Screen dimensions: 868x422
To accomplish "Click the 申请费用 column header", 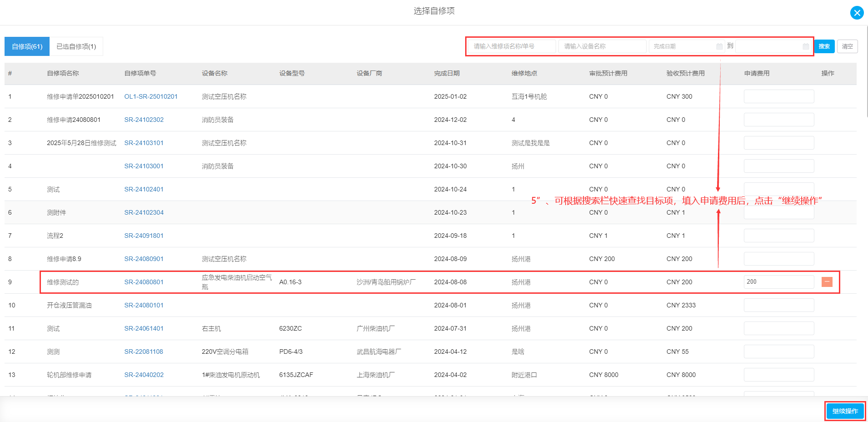I will [757, 73].
